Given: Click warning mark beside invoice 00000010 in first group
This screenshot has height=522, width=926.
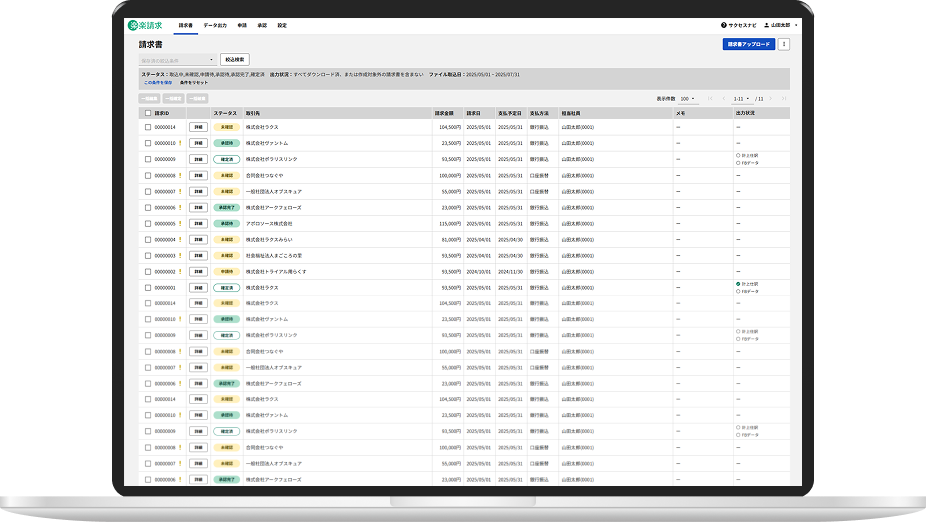Looking at the screenshot, I should pyautogui.click(x=180, y=143).
